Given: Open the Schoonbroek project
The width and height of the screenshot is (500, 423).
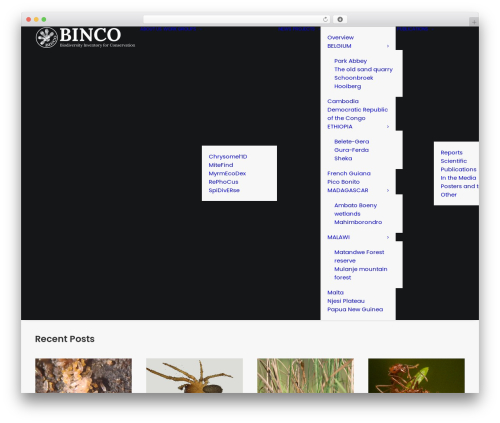Looking at the screenshot, I should click(x=354, y=78).
